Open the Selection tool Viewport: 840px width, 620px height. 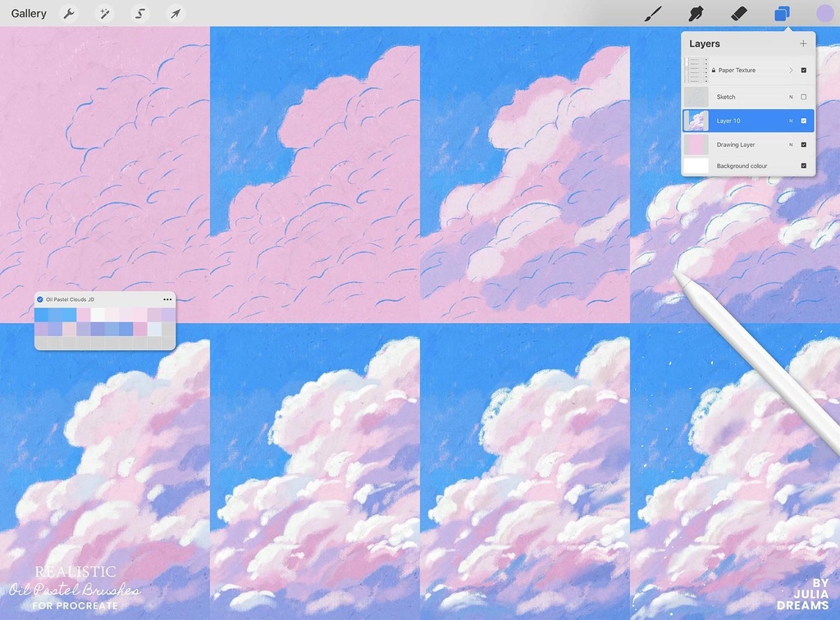tap(139, 13)
